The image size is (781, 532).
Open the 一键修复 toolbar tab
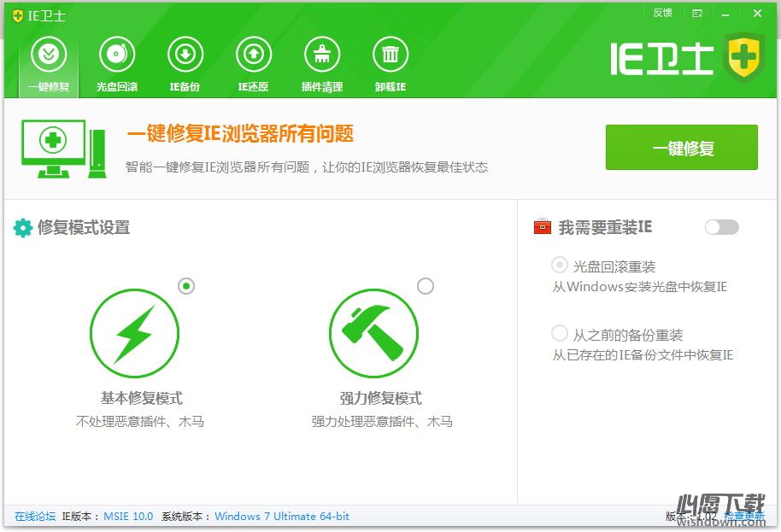pos(49,66)
